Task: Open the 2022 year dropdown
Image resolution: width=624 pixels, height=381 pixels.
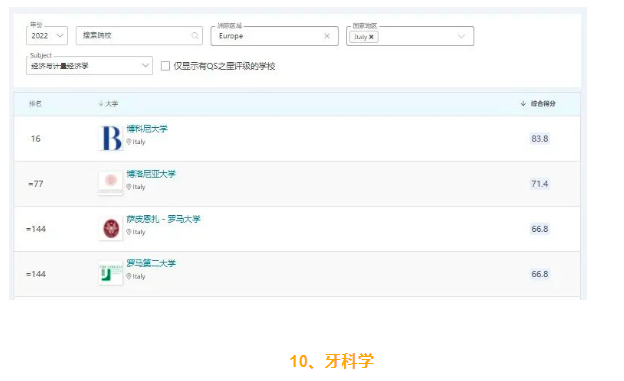Action: 47,35
